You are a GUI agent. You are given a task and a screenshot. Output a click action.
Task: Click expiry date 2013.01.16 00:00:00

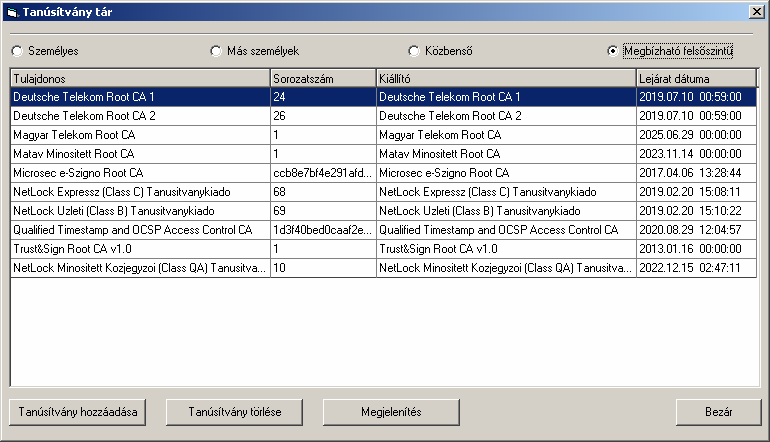696,249
